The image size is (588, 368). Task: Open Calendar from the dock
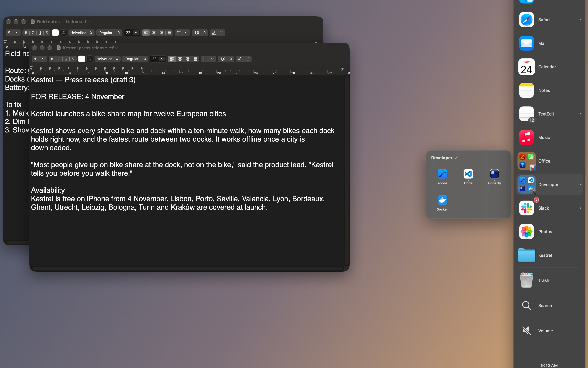point(549,67)
